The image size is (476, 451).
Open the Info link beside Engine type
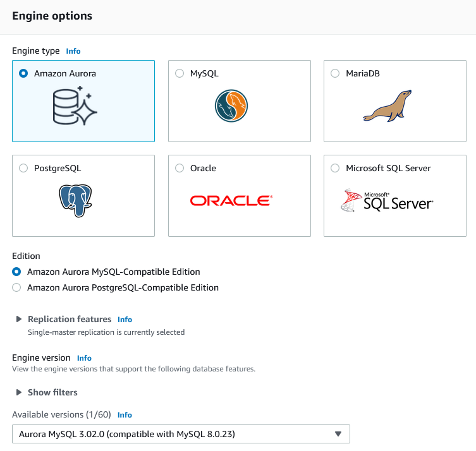[x=73, y=51]
